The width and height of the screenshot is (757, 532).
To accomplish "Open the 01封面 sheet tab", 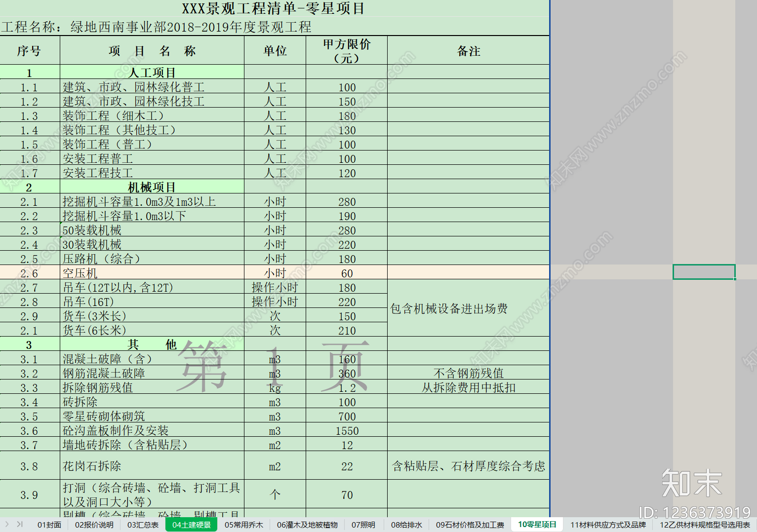I will point(49,525).
